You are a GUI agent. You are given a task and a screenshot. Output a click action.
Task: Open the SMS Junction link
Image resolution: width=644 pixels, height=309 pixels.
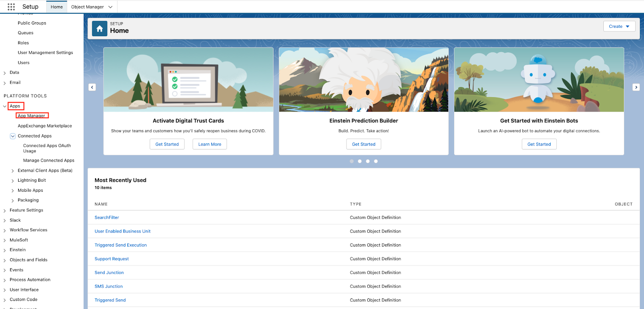(x=109, y=286)
